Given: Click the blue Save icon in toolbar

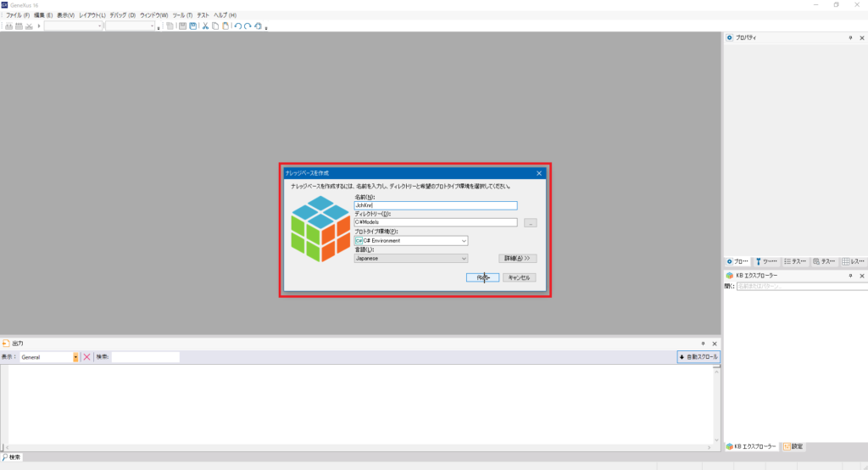Looking at the screenshot, I should pyautogui.click(x=192, y=26).
